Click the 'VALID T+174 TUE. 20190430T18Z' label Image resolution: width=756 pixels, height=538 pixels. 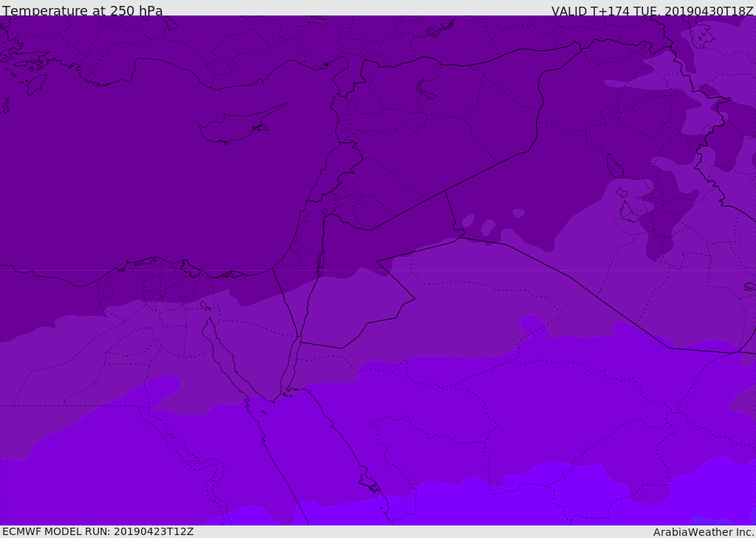pos(652,11)
